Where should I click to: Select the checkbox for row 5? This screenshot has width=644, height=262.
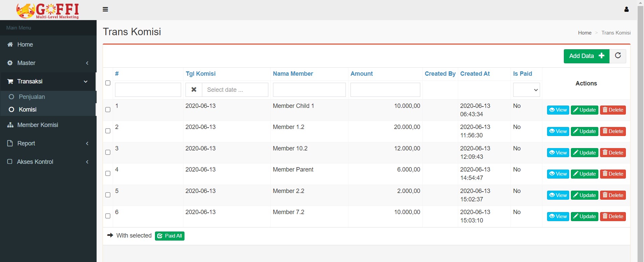[108, 195]
